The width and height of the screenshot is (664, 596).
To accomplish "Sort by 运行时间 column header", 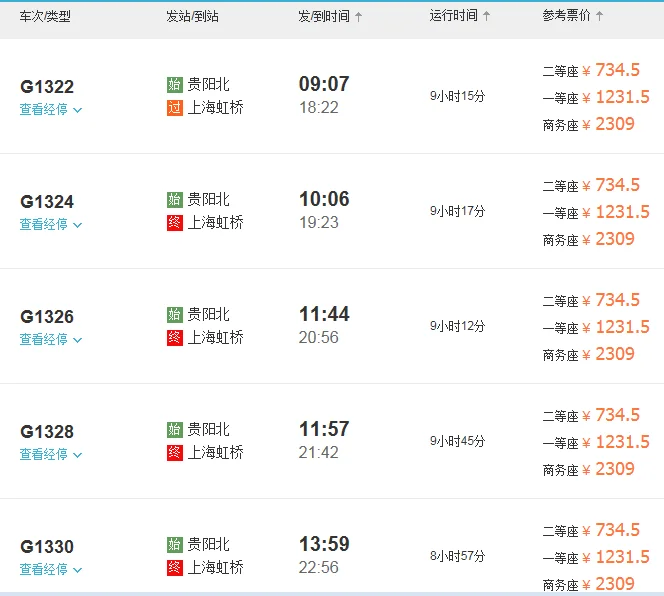I will pyautogui.click(x=460, y=16).
